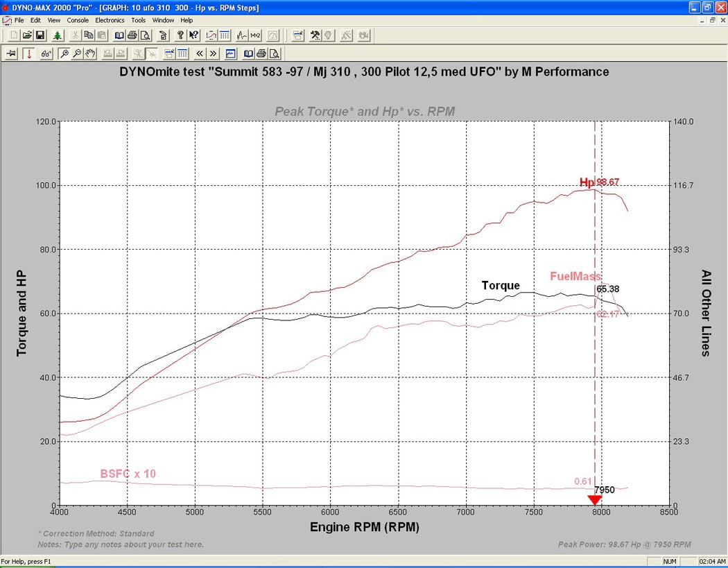Open the Console menu
Image resolution: width=728 pixels, height=568 pixels.
click(x=77, y=20)
